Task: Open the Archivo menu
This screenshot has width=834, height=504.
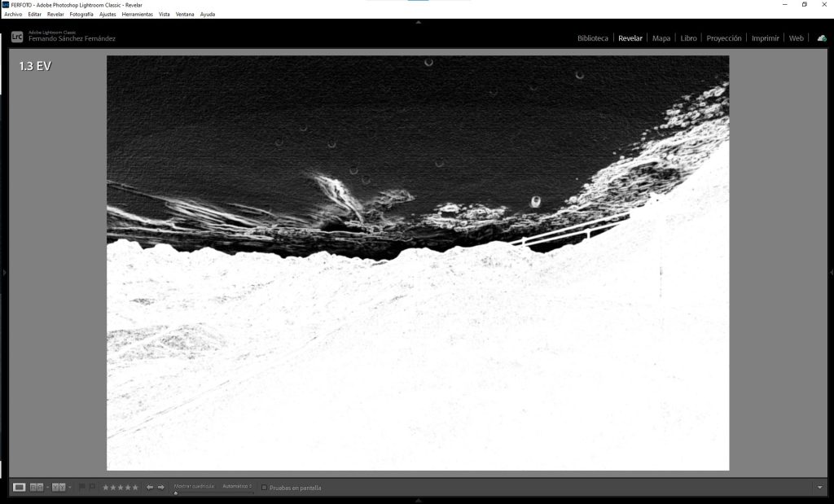Action: pos(13,15)
